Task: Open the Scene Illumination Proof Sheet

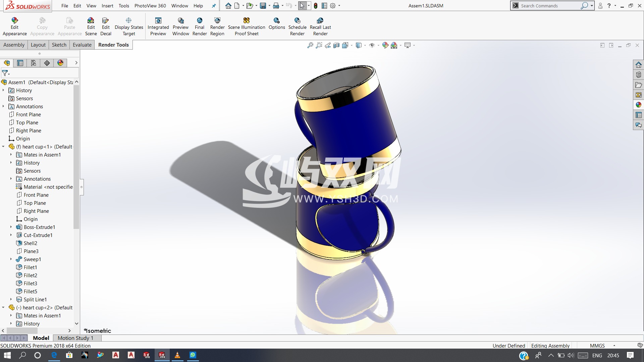Action: click(x=247, y=21)
